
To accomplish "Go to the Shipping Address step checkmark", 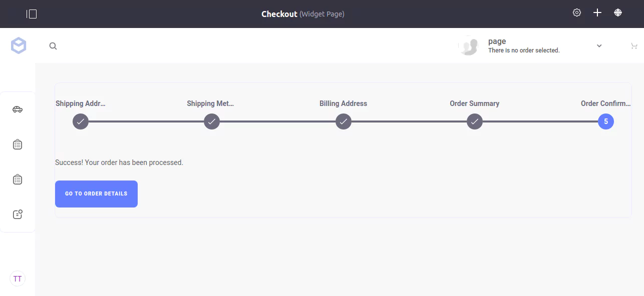I will point(81,121).
